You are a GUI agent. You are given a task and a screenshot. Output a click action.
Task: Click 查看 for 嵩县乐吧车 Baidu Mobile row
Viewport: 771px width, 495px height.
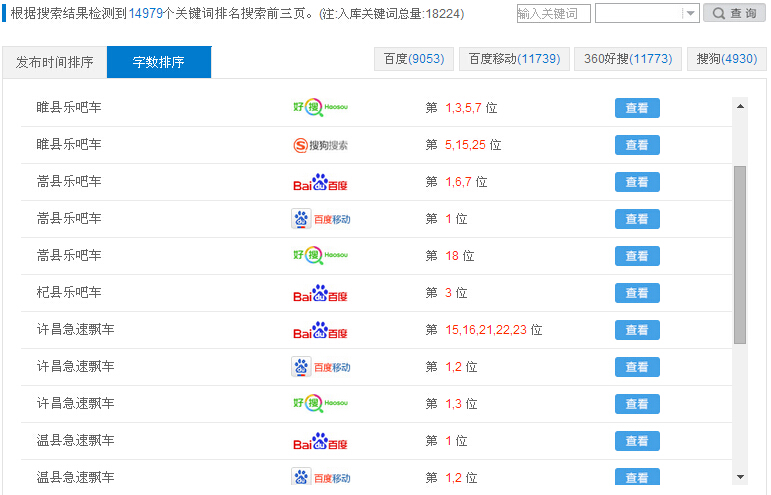coord(637,219)
